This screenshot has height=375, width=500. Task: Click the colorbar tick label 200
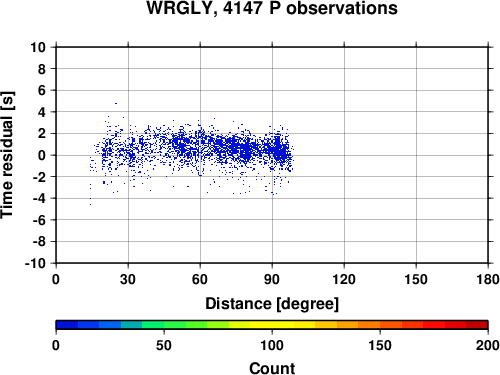click(488, 345)
